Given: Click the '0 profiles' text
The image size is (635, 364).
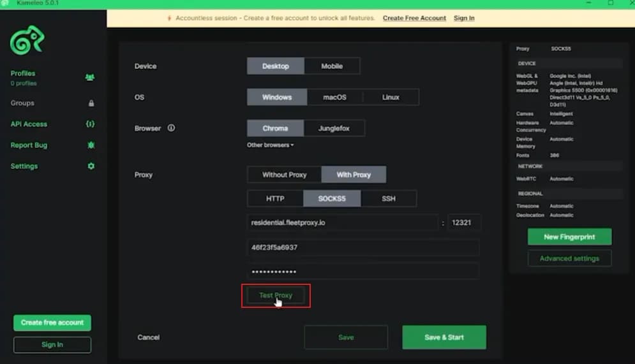Looking at the screenshot, I should [24, 84].
